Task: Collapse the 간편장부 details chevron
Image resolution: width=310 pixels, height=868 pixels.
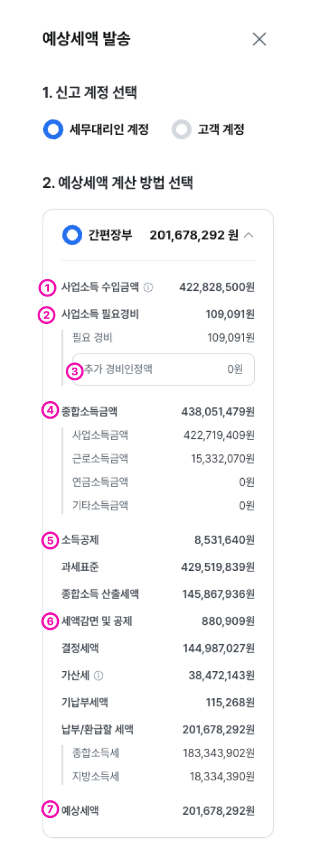Action: pos(249,236)
